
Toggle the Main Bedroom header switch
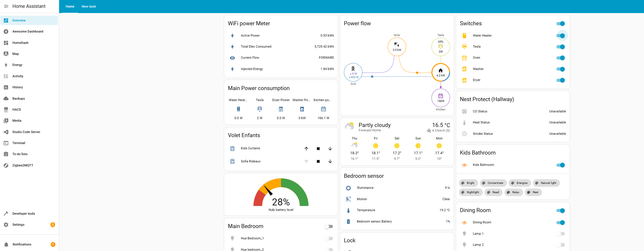[x=329, y=227]
